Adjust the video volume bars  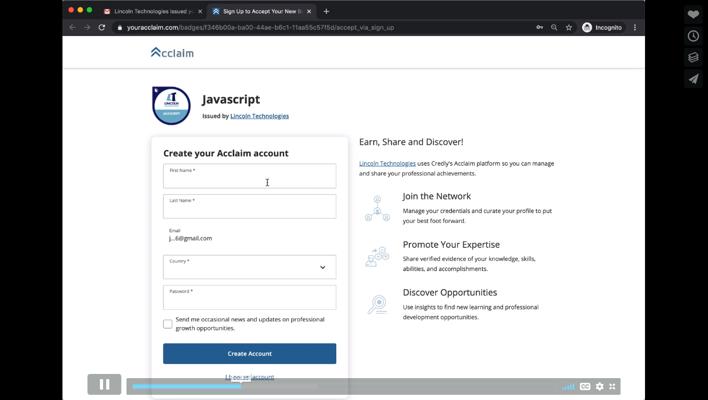click(568, 387)
